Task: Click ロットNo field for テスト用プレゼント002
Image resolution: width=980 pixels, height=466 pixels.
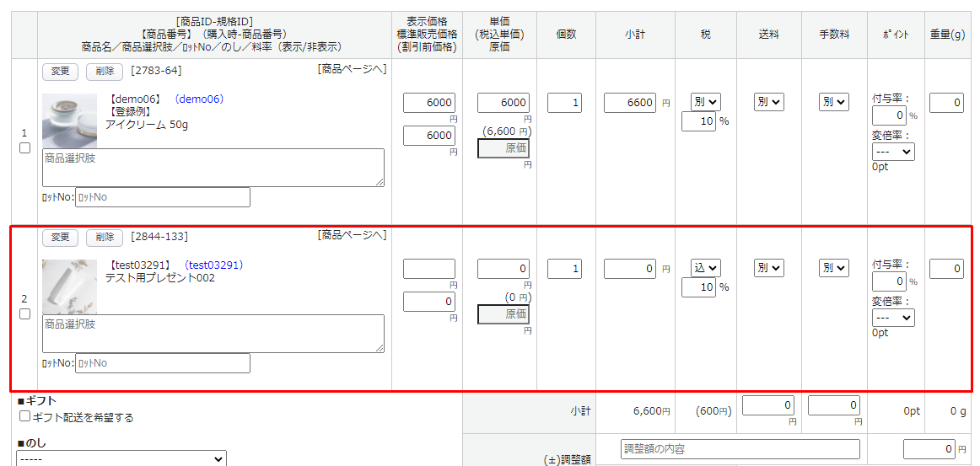Action: (163, 363)
